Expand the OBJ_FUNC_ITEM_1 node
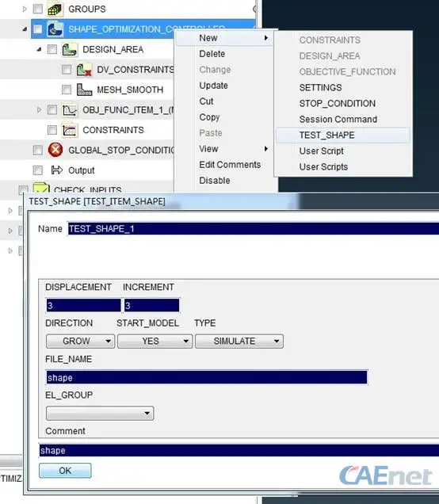The image size is (439, 504). [x=39, y=110]
